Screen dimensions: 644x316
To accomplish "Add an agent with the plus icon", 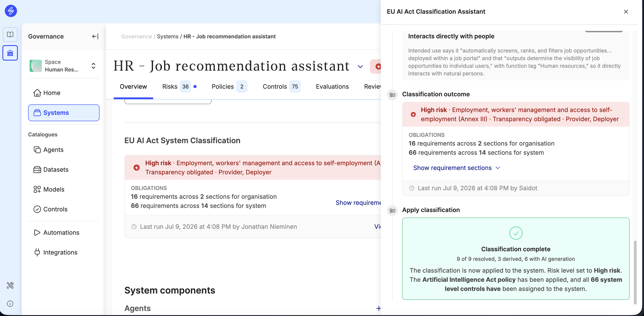I will [x=378, y=308].
